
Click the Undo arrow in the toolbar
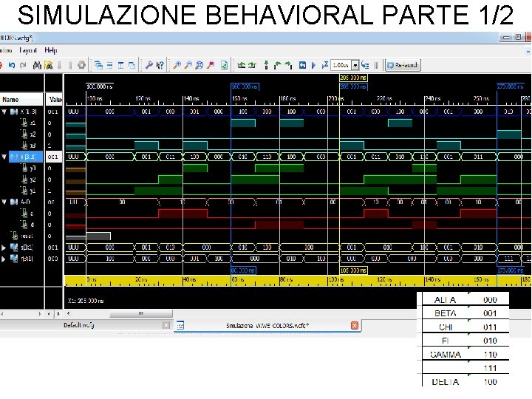tap(12, 65)
